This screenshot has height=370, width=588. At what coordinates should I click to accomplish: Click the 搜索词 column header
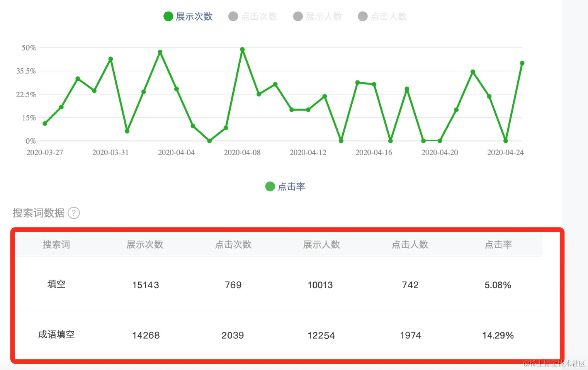click(x=56, y=244)
